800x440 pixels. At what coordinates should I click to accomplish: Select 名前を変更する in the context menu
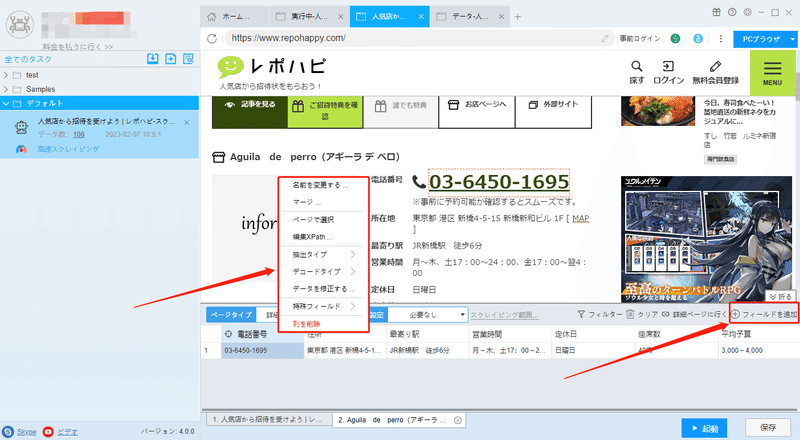click(x=320, y=185)
